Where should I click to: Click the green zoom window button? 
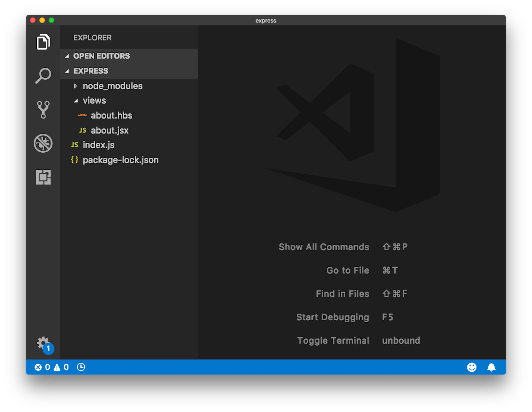(51, 20)
